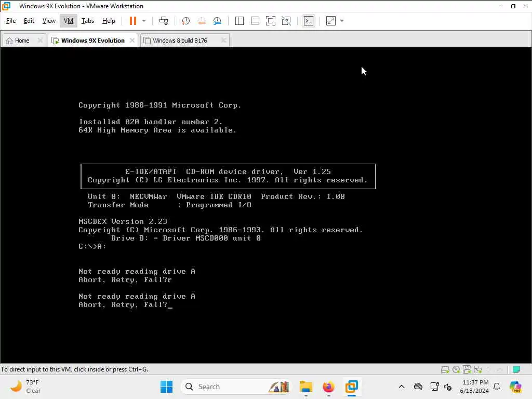Open the clock showing 11:37 PM
The image size is (532, 399).
point(475,387)
